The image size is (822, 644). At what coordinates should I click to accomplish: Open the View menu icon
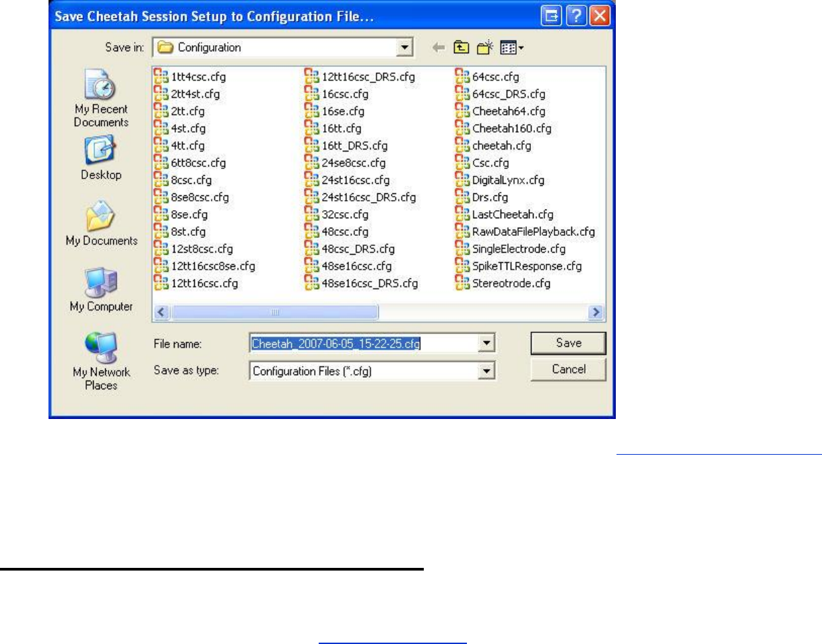512,48
